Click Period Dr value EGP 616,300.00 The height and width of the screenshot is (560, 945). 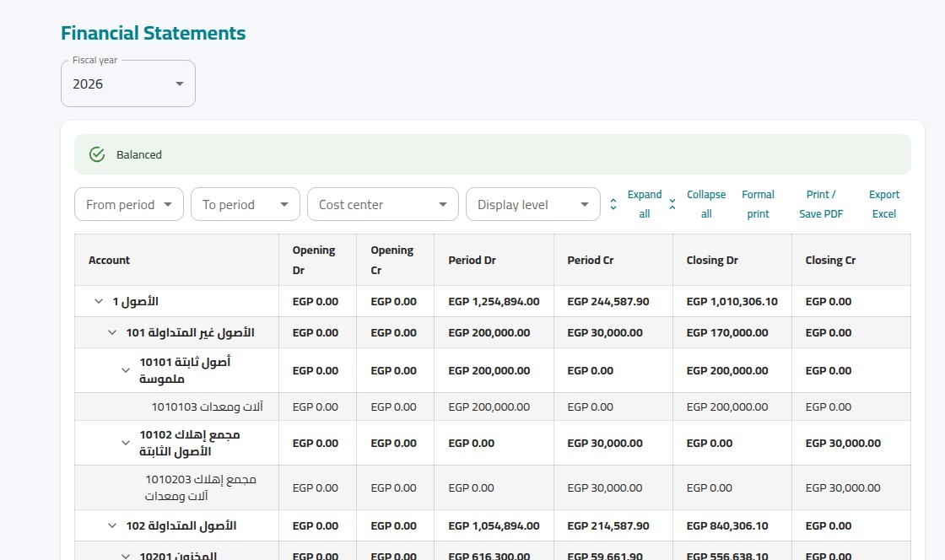(x=489, y=555)
